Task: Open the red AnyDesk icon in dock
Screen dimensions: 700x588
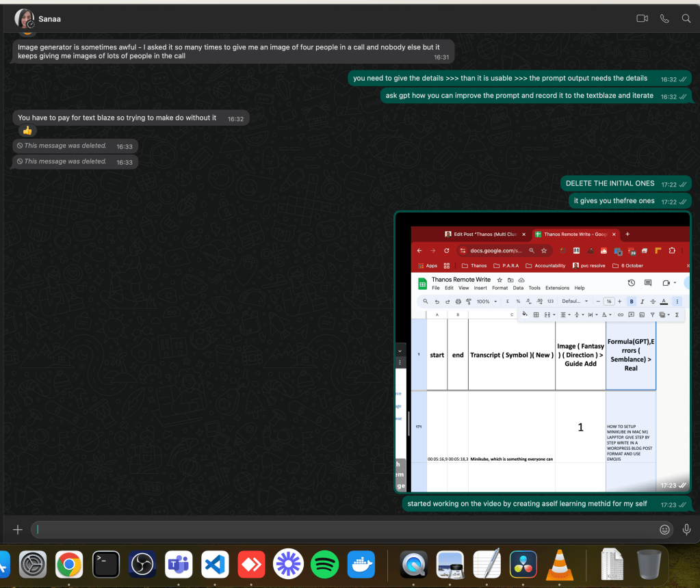Action: coord(251,564)
